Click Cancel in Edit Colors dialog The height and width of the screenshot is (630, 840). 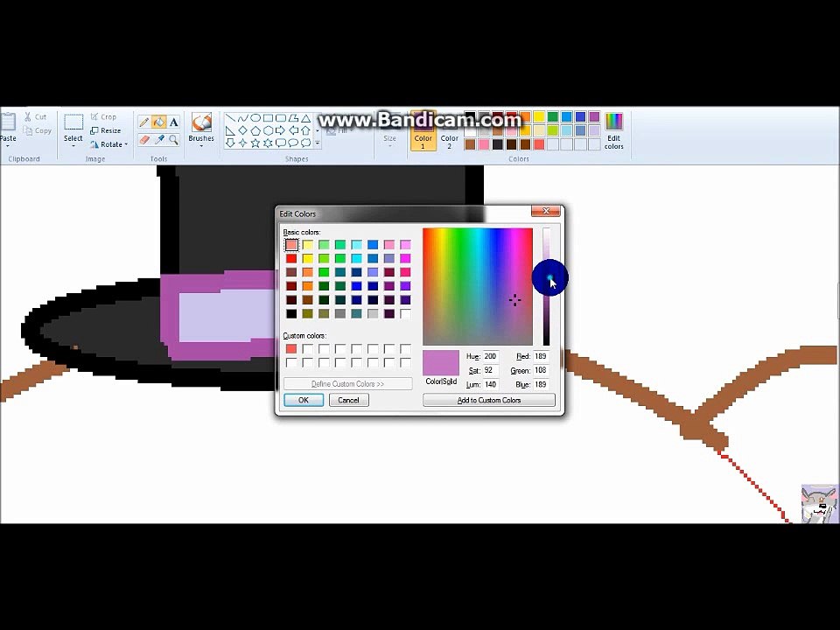(349, 400)
